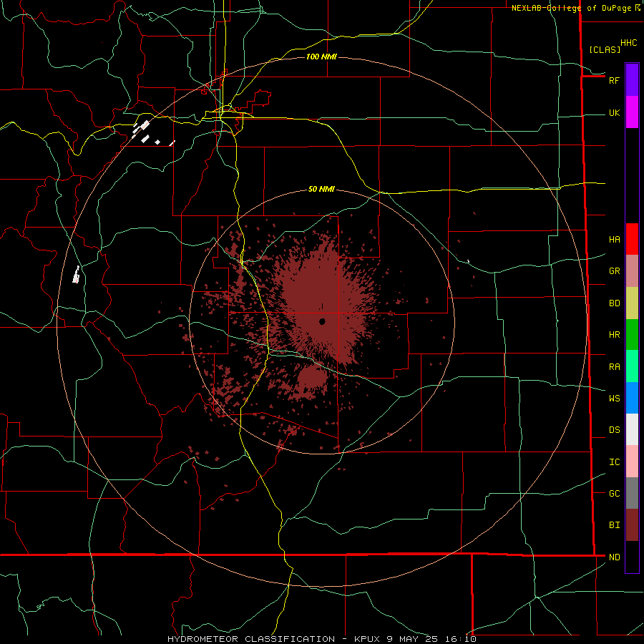The image size is (644, 644).
Task: Click the salmon GR legend color swatch
Action: point(632,271)
